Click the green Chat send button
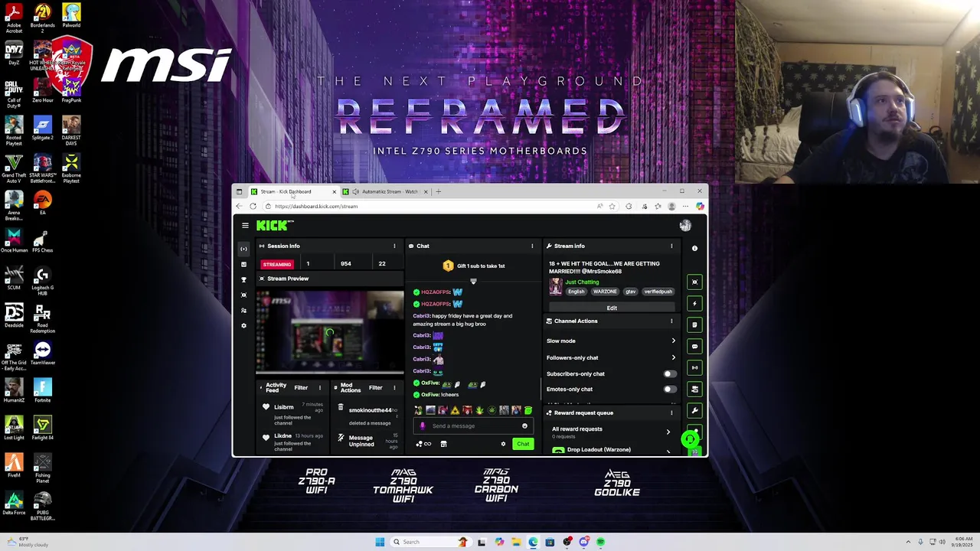This screenshot has width=980, height=551. (x=523, y=444)
